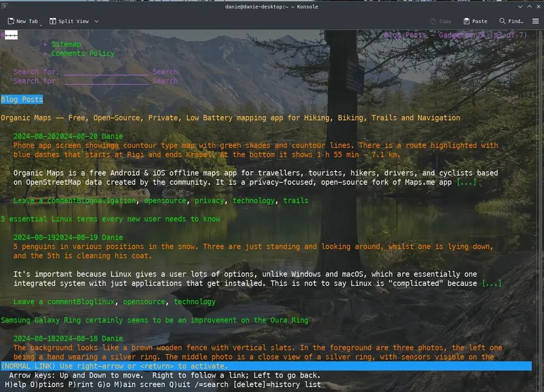Click the first Search for input field
This screenshot has width=544, height=392.
(106, 72)
